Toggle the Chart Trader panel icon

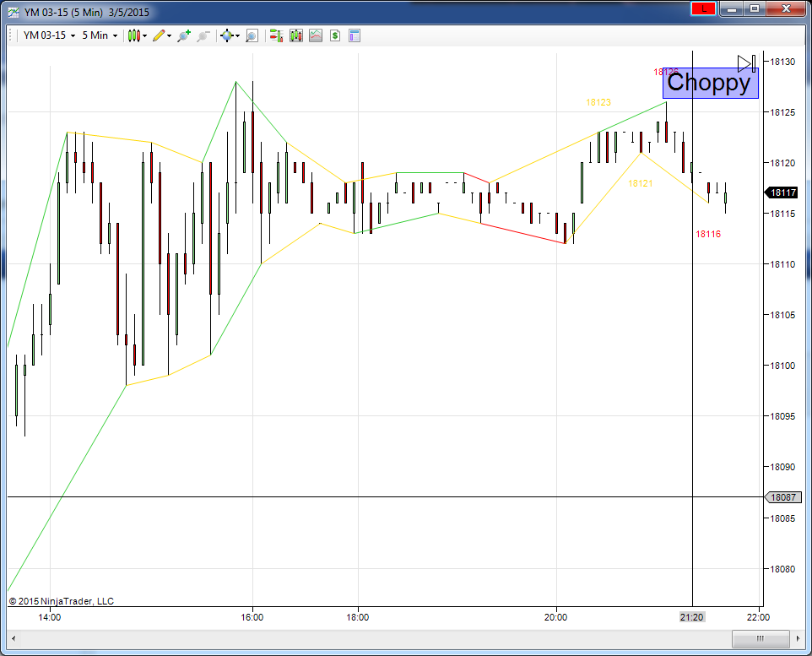(x=276, y=35)
